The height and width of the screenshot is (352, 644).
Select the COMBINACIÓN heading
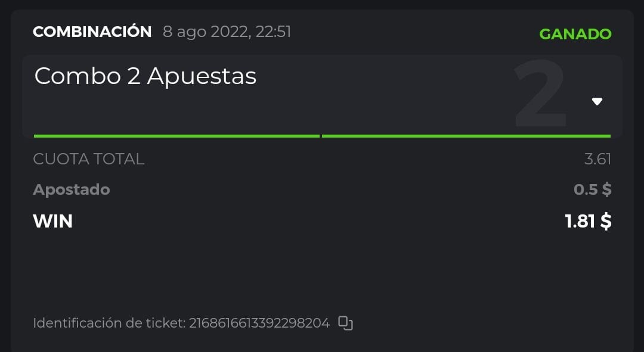(x=92, y=32)
